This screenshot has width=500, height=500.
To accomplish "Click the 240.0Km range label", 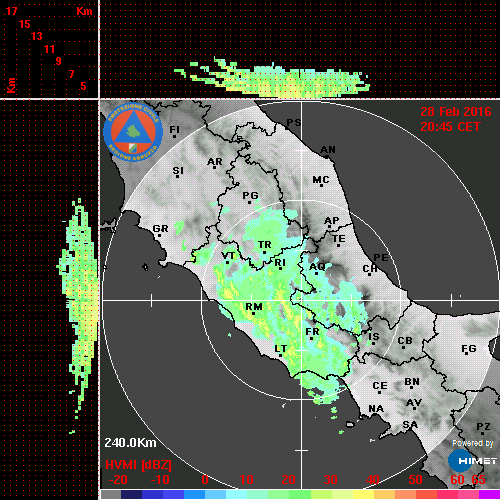I will tap(130, 443).
